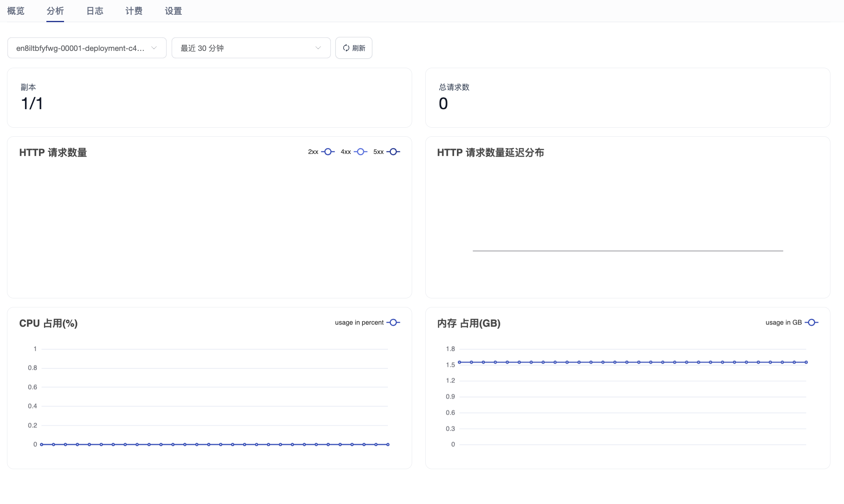Screen dimensions: 844x504
Task: Open the 设置 tab
Action: (x=173, y=11)
